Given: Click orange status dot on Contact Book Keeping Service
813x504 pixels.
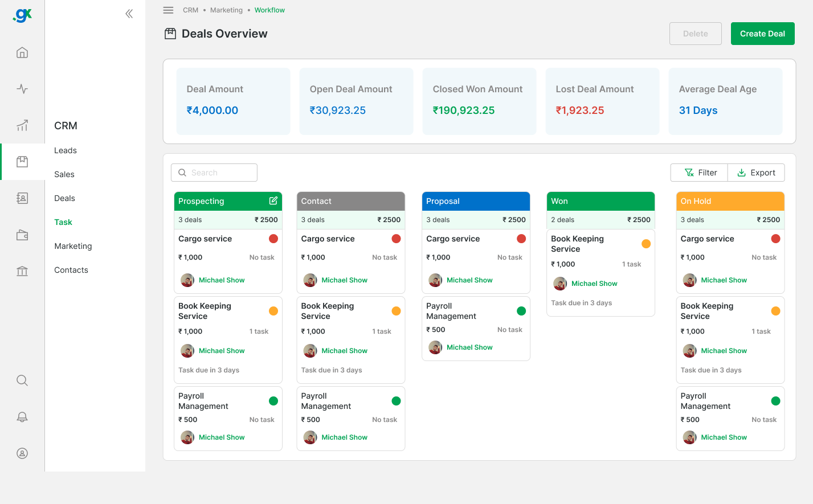Looking at the screenshot, I should (x=397, y=311).
